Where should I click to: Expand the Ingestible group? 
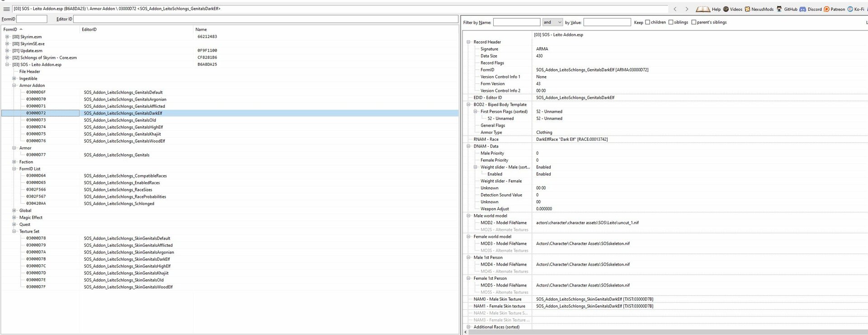coord(14,79)
